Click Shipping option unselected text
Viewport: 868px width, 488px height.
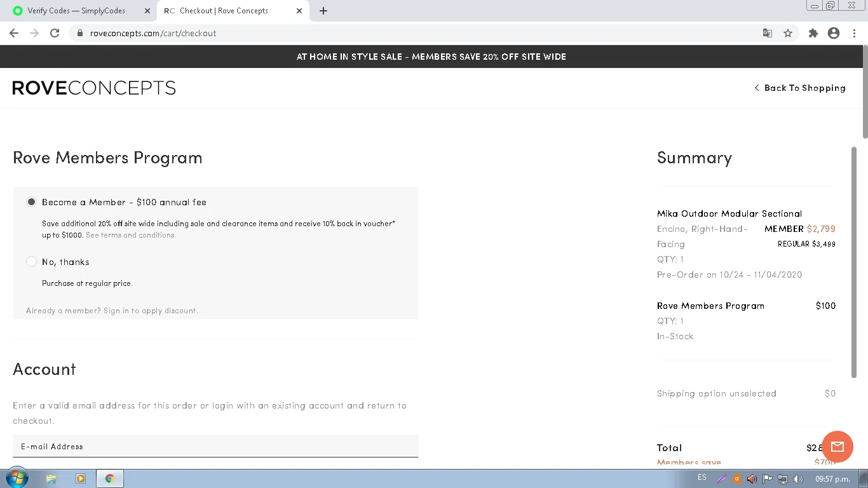pos(717,393)
